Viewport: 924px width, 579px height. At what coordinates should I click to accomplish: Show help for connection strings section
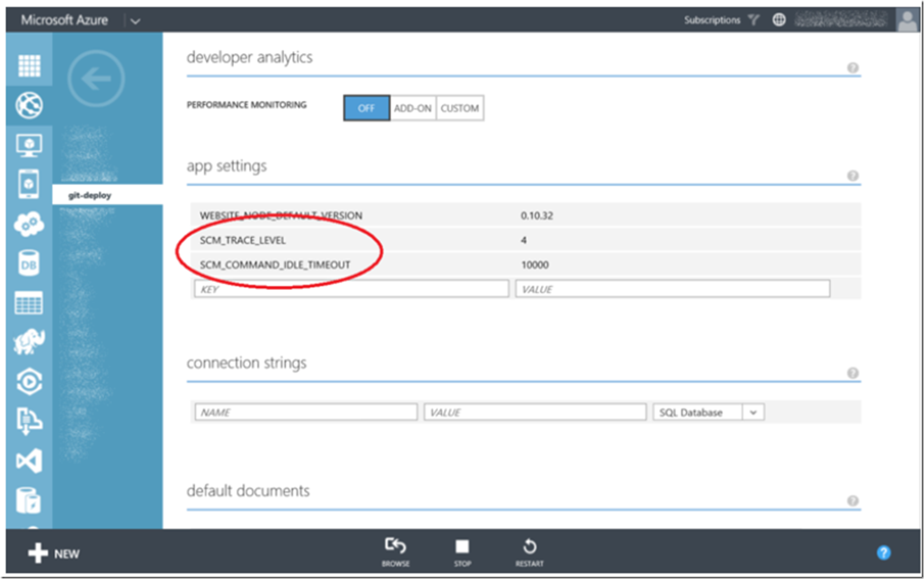pos(852,373)
